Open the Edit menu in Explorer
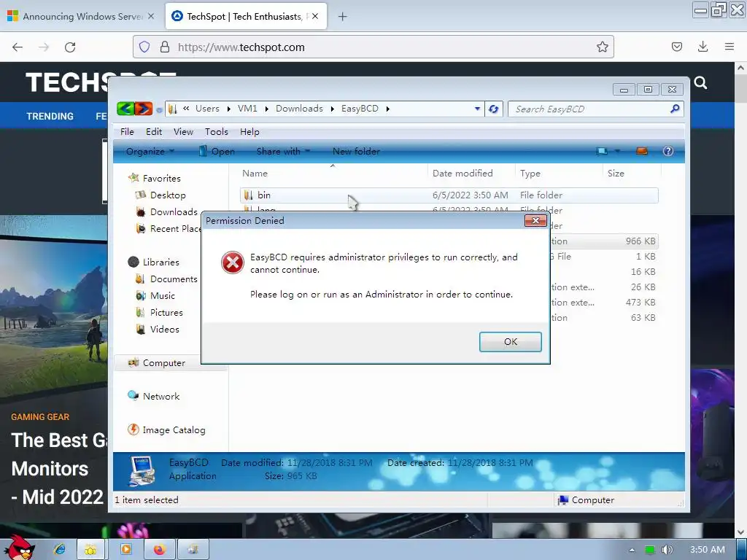The height and width of the screenshot is (560, 747). [154, 132]
